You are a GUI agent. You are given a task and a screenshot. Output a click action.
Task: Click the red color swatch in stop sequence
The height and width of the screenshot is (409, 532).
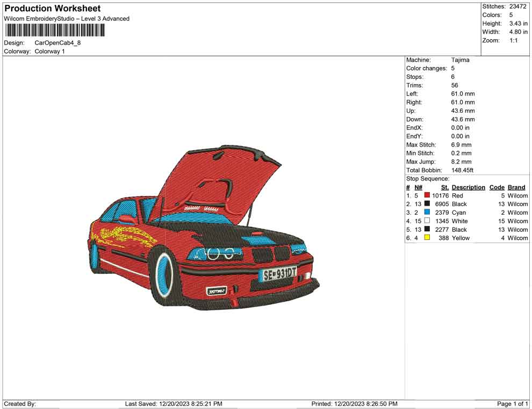427,195
